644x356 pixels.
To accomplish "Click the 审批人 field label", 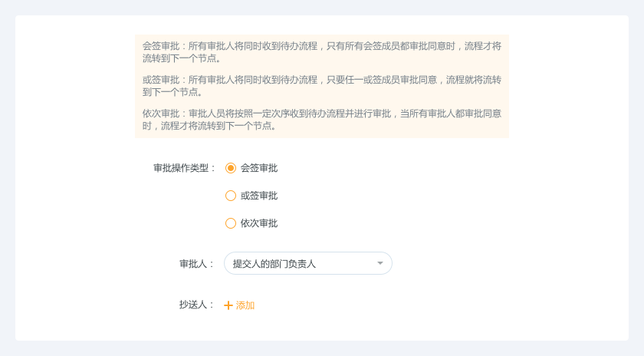I will (197, 263).
